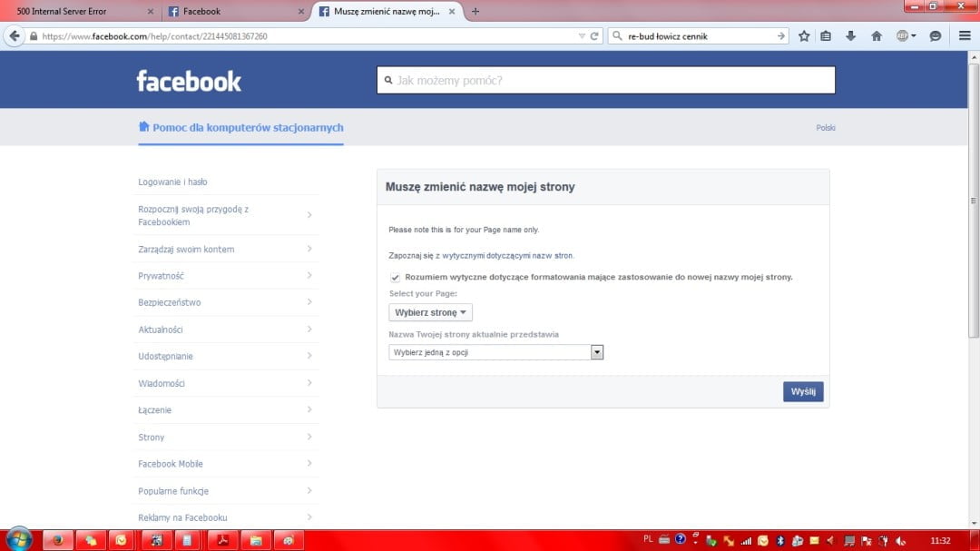980x551 pixels.
Task: Launch Adobe Reader from the taskbar
Action: [x=222, y=540]
